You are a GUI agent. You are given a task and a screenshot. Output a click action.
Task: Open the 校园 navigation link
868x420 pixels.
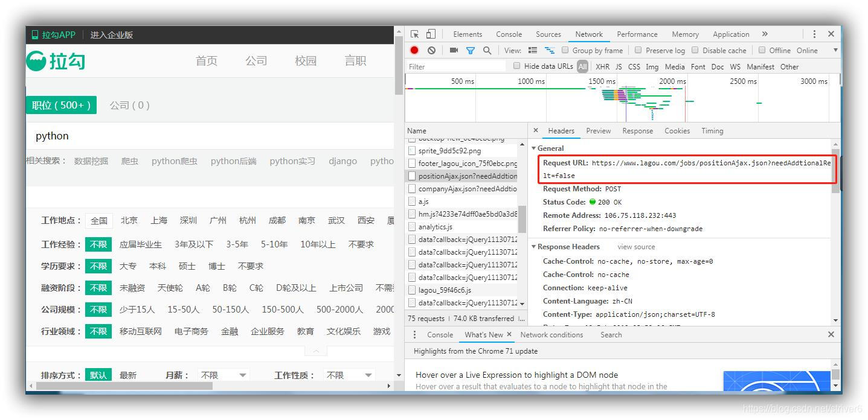[306, 61]
